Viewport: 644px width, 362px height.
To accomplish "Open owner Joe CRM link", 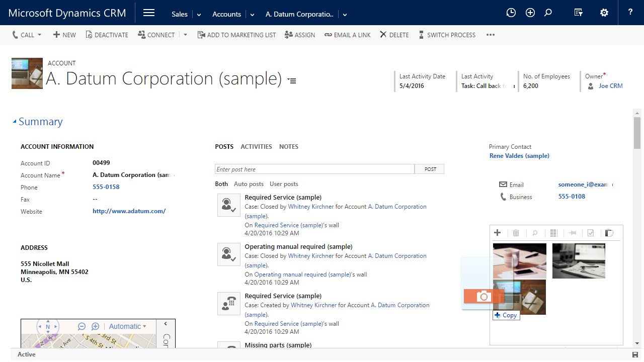I will (x=610, y=86).
